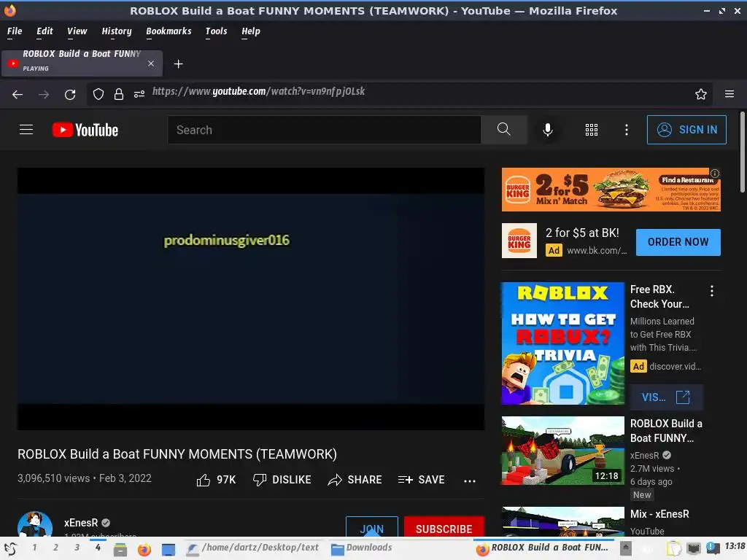Click the VIS... visit site button
The height and width of the screenshot is (560, 747).
tap(666, 397)
